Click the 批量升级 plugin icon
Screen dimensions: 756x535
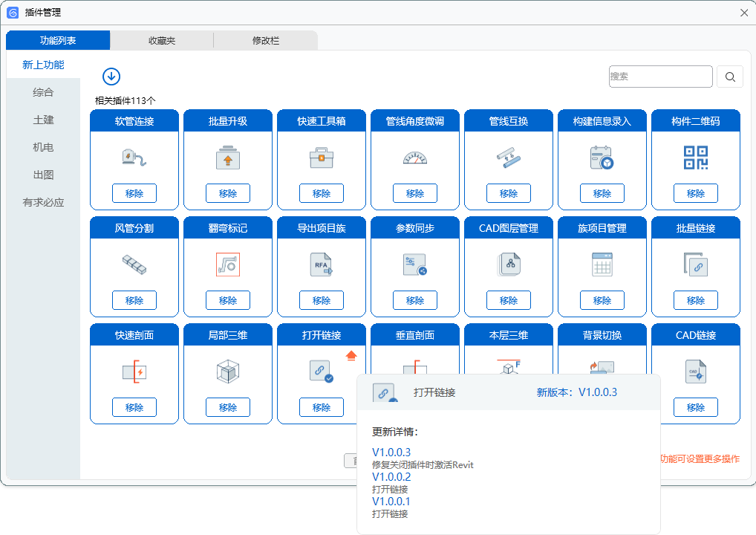(227, 157)
